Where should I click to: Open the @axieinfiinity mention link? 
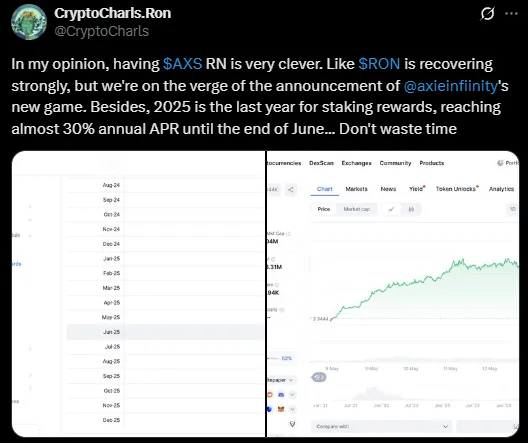tap(451, 86)
